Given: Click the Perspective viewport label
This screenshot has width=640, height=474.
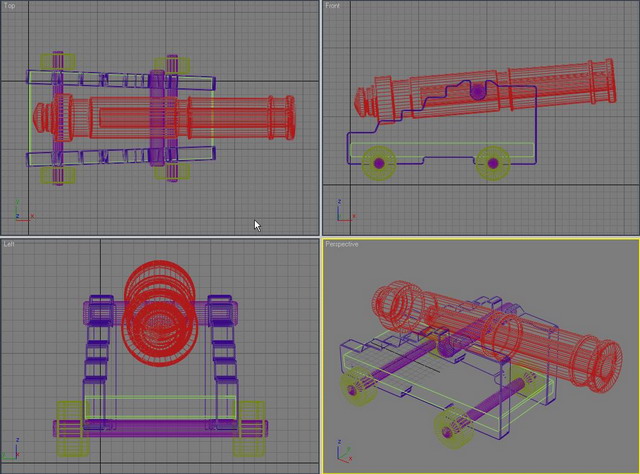Looking at the screenshot, I should point(342,244).
